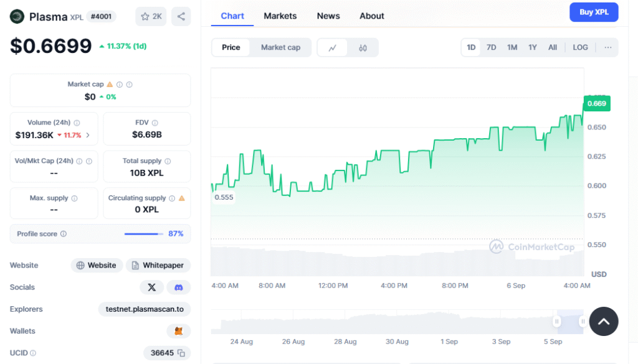Click the $0.6699 price heading
The width and height of the screenshot is (638, 364).
pos(51,46)
